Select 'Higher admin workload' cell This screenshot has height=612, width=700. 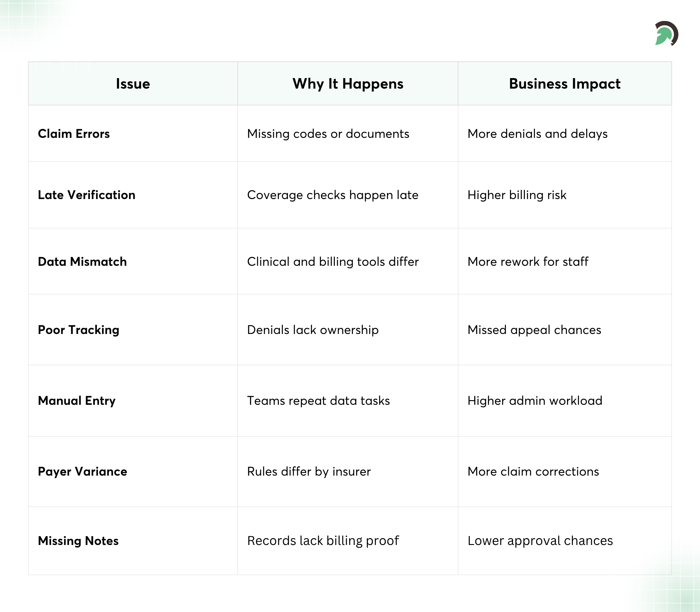pos(535,401)
